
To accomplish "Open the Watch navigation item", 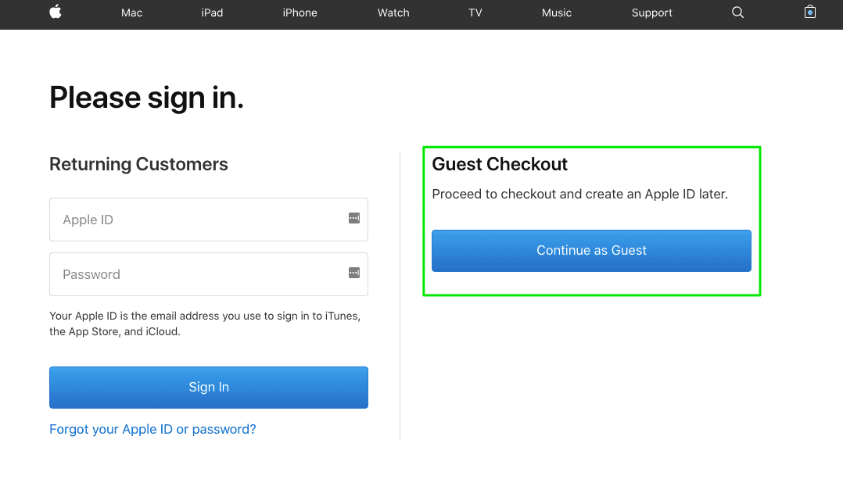I will coord(393,13).
